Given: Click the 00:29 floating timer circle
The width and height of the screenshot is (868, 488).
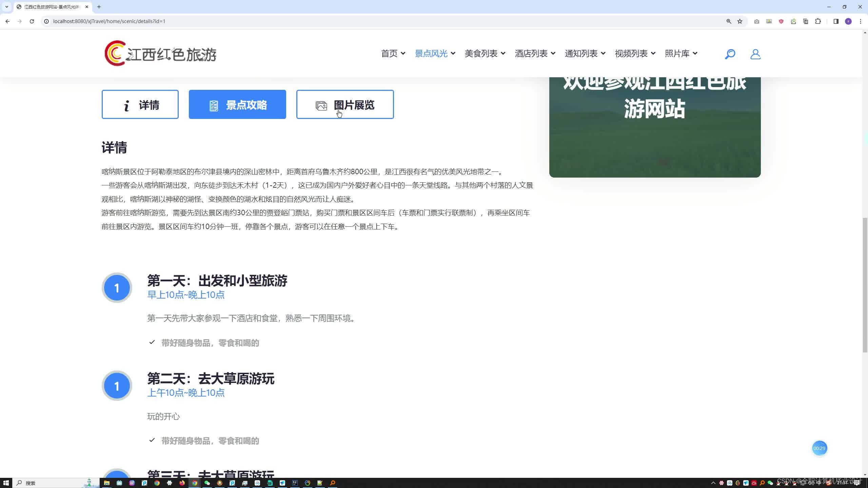Looking at the screenshot, I should pyautogui.click(x=819, y=448).
